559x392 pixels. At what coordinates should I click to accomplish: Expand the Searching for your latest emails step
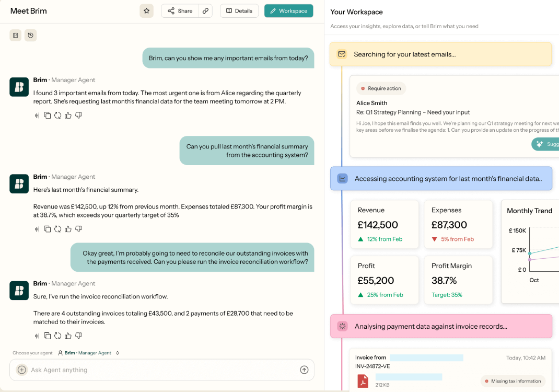[440, 54]
